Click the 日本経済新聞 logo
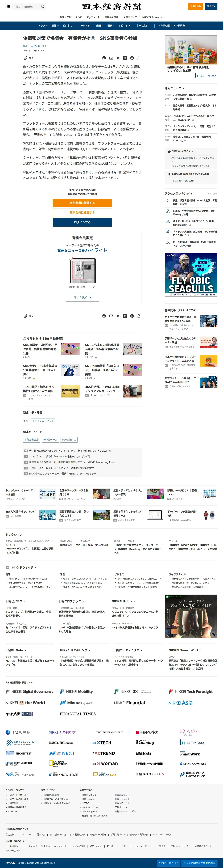The width and height of the screenshot is (223, 868). coord(111,7)
